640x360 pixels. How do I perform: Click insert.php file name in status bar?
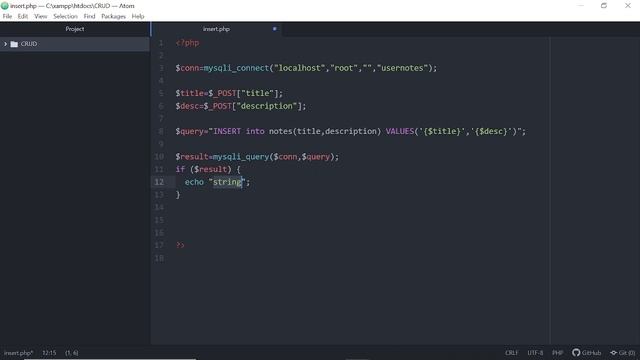point(19,353)
